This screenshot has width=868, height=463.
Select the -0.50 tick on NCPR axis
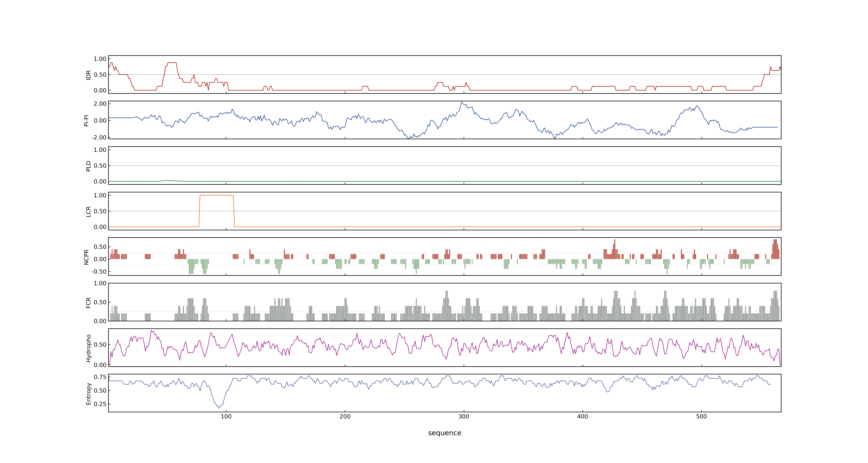tap(99, 272)
